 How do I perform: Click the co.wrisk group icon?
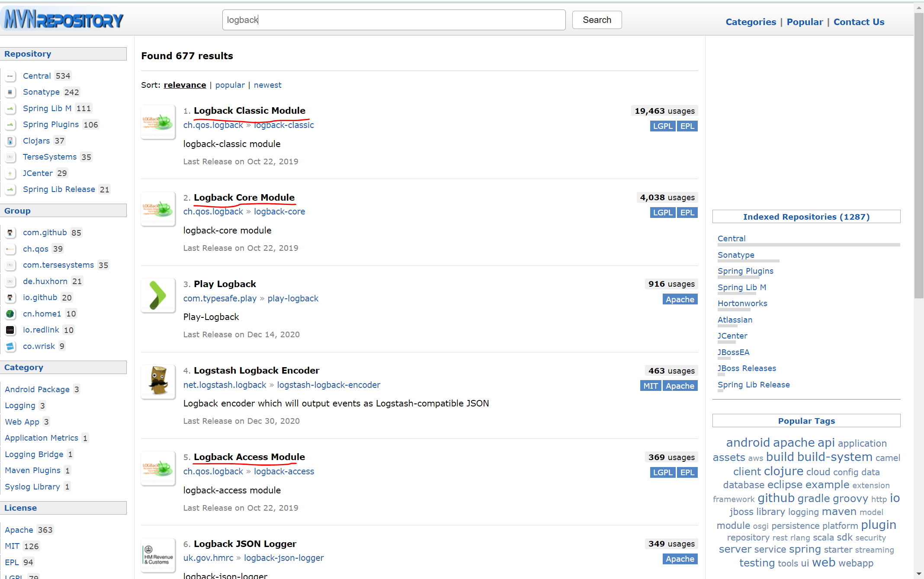[10, 346]
